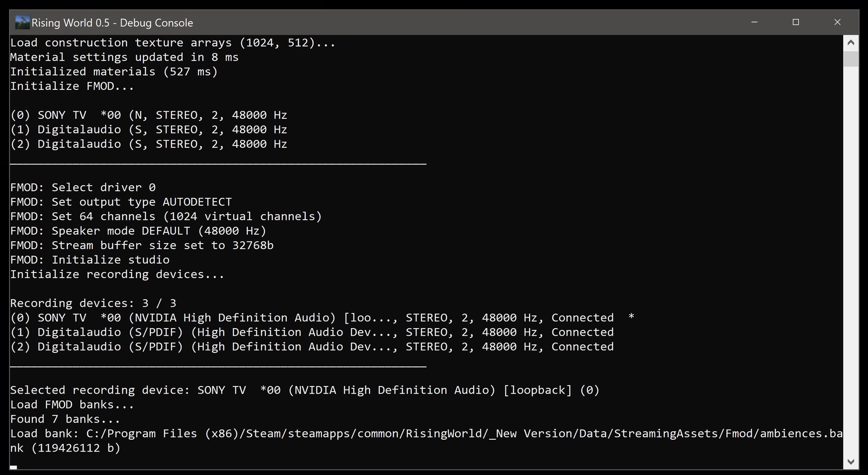Click the scrollbar down arrow
Screen dimensions: 868x475
pos(851,462)
